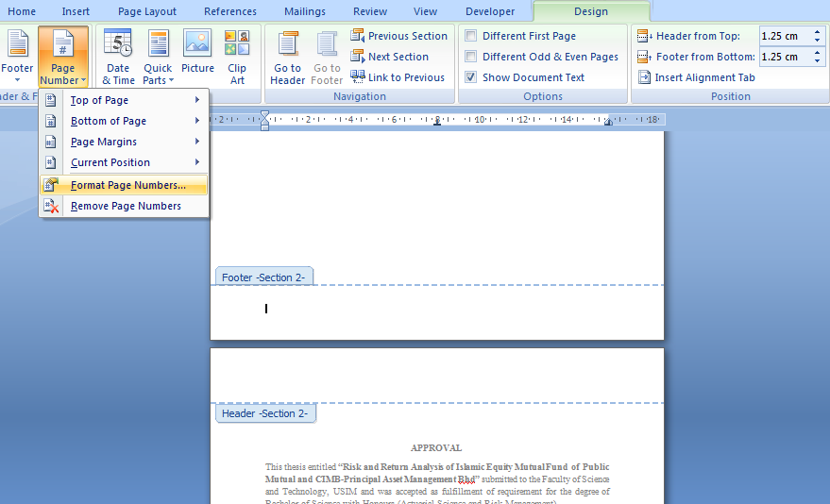Image resolution: width=830 pixels, height=504 pixels.
Task: Click the Remove Page Numbers icon
Action: point(51,206)
